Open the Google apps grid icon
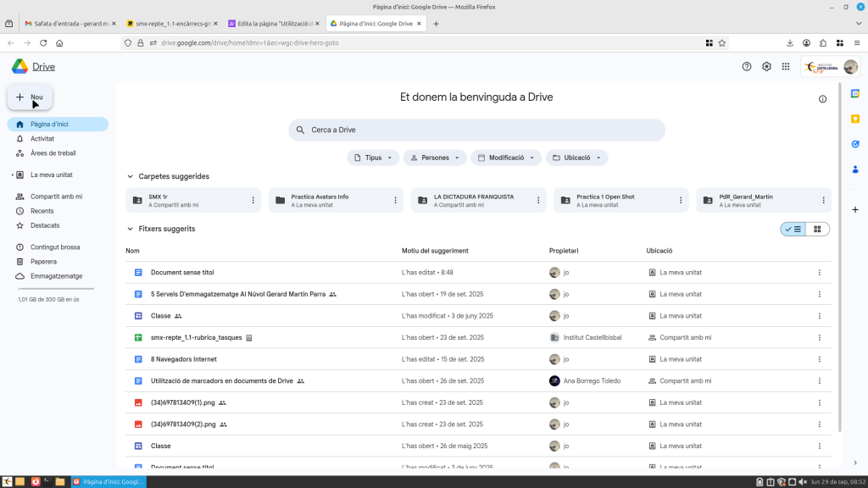Image resolution: width=868 pixels, height=488 pixels. [x=786, y=67]
